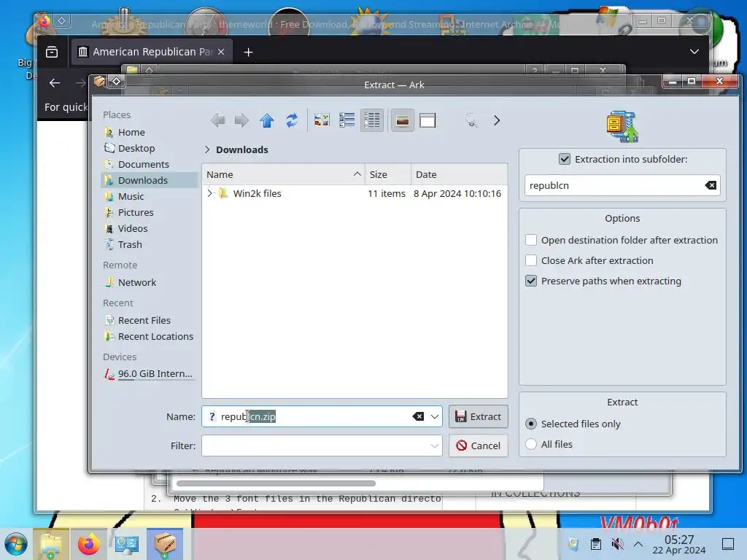Select the American Republican Party browser tab
The width and height of the screenshot is (747, 560).
pos(152,52)
